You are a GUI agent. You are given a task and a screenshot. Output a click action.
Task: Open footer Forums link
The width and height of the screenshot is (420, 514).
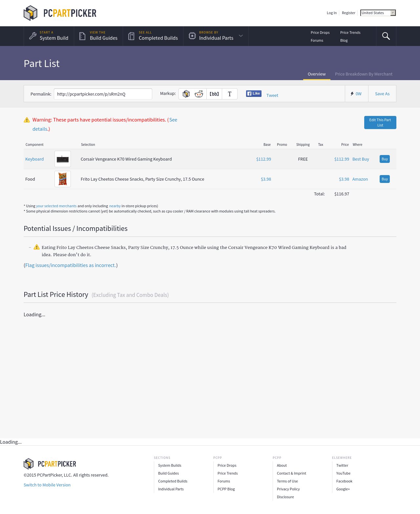(224, 481)
